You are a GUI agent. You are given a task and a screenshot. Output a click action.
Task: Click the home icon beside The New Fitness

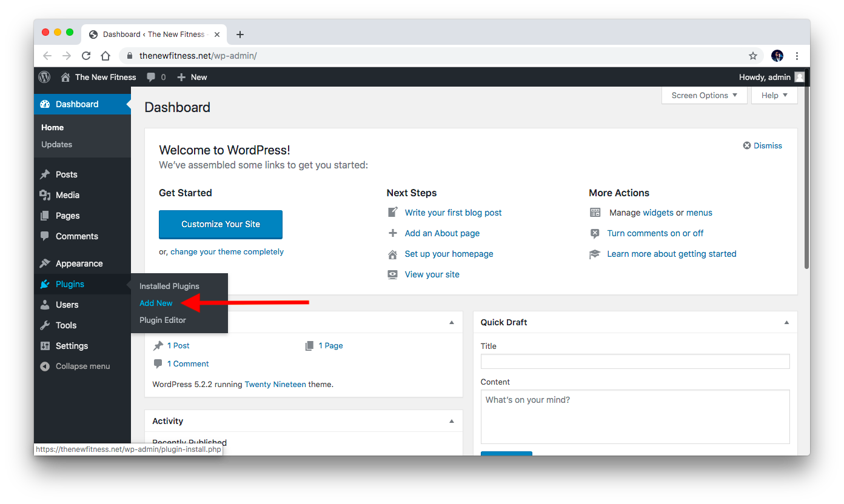point(65,77)
